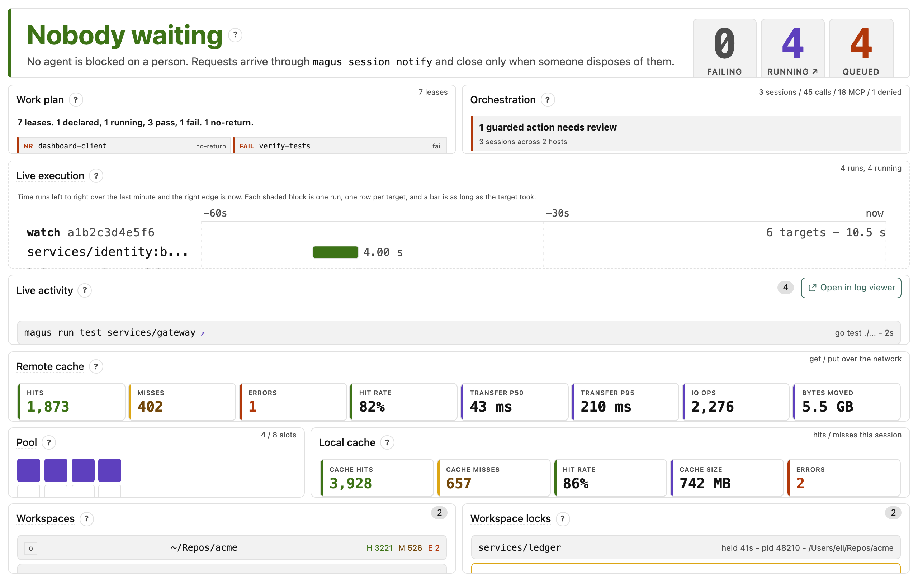This screenshot has width=918, height=588.
Task: Open the QUEUED counter tile
Action: [861, 48]
